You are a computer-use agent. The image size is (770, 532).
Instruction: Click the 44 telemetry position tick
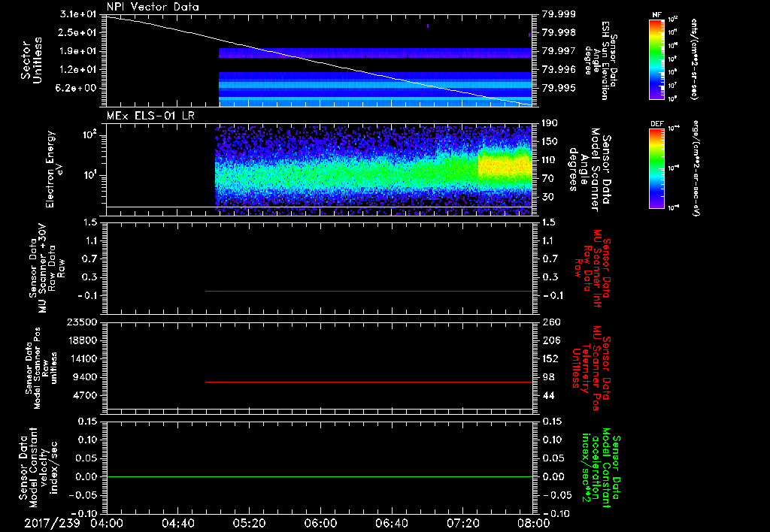548,395
